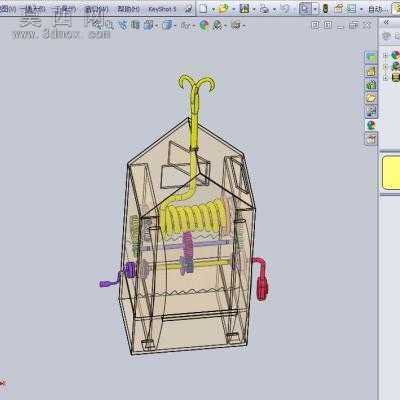
Task: Open the Design Library task pane tab
Action: [371, 71]
